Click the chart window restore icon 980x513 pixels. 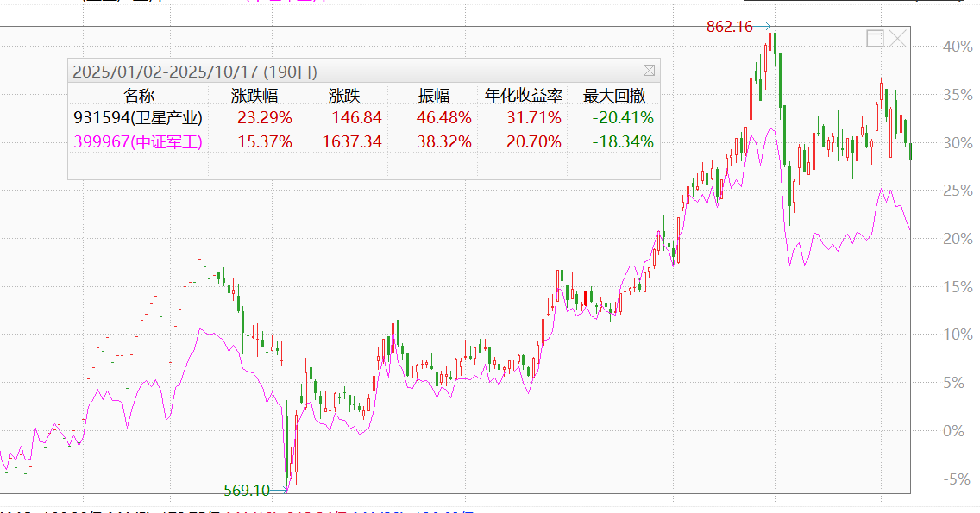coord(875,38)
